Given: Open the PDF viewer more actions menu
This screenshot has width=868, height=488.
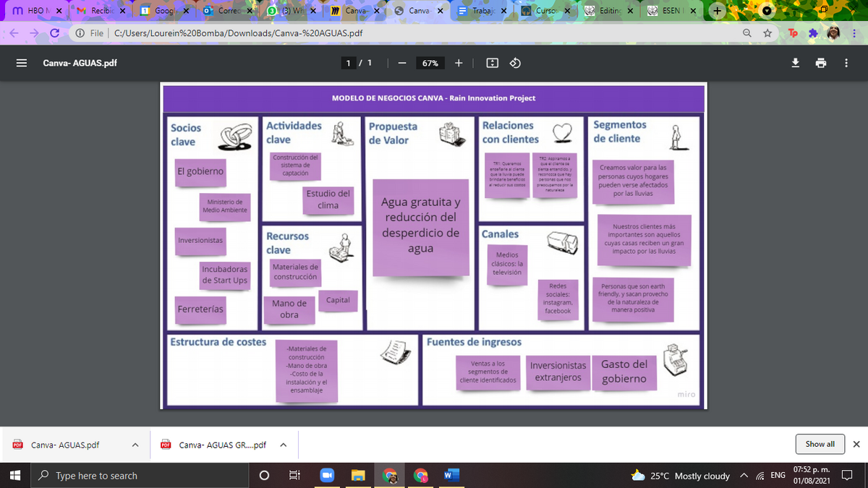Looking at the screenshot, I should 846,63.
